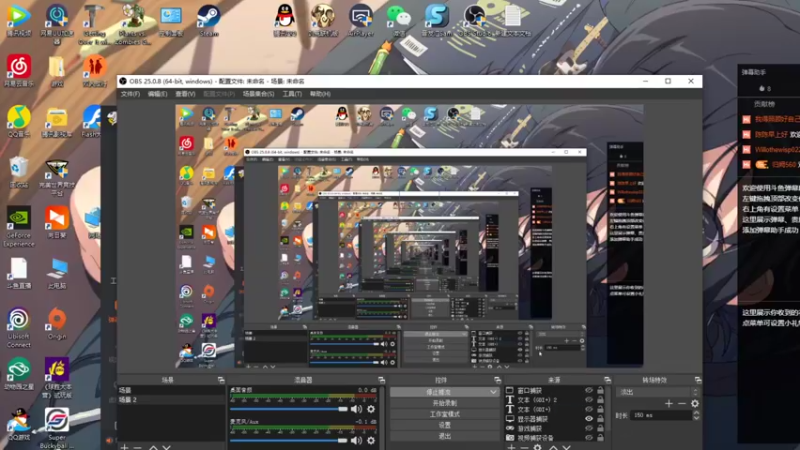
Task: Select the Steam desktop icon
Action: (x=209, y=21)
